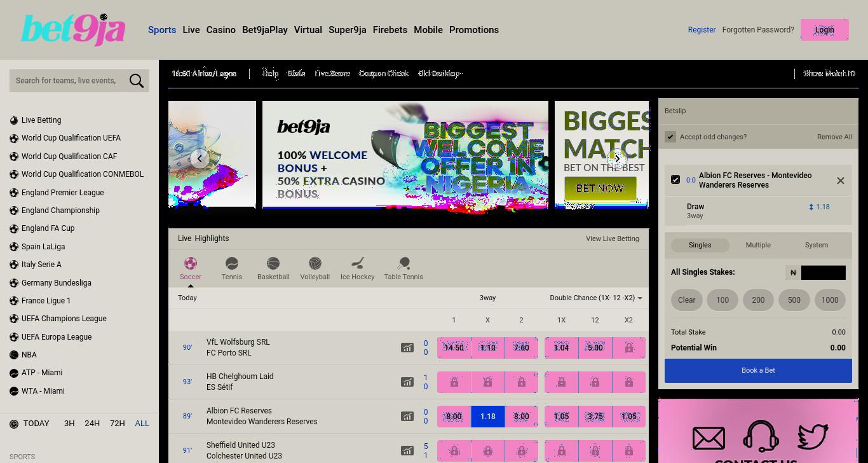Open the Casino tab

tap(221, 30)
